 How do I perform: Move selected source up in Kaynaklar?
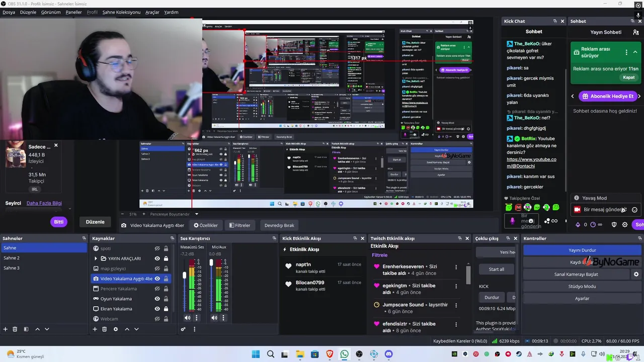pos(127,329)
